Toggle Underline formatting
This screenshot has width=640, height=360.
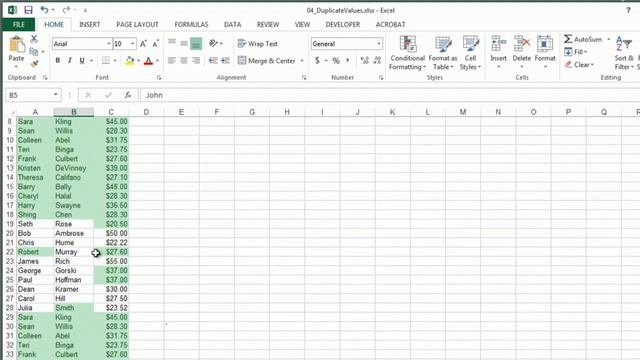pyautogui.click(x=82, y=60)
